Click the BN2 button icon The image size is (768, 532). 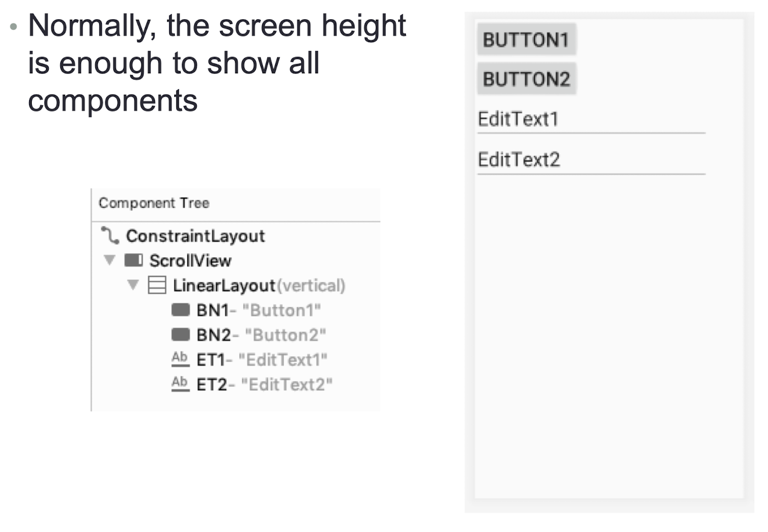tap(180, 334)
